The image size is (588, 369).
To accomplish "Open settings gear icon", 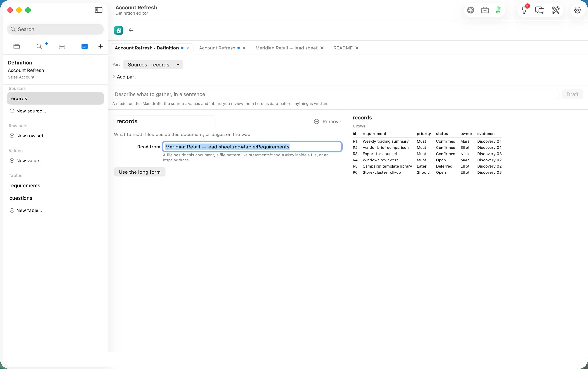I will click(577, 10).
